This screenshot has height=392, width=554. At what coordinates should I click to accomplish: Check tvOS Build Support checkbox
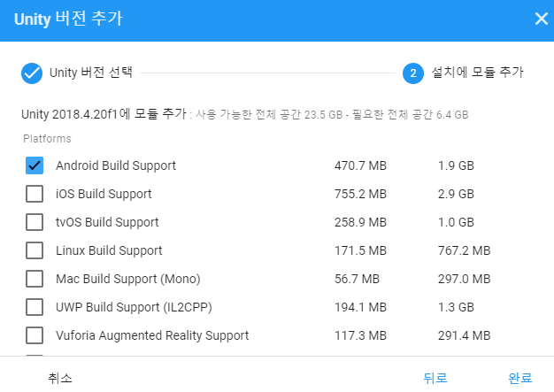[35, 222]
